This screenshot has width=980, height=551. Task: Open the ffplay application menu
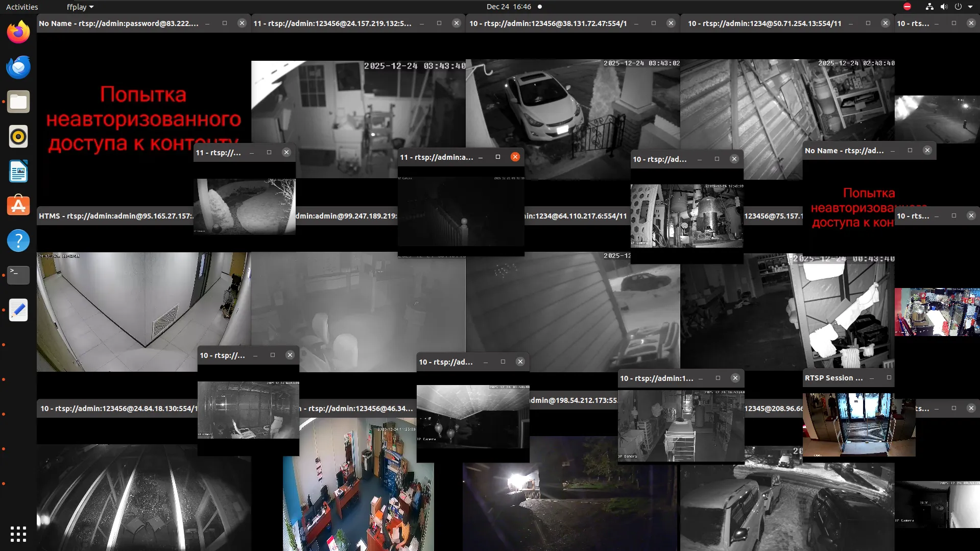coord(80,7)
